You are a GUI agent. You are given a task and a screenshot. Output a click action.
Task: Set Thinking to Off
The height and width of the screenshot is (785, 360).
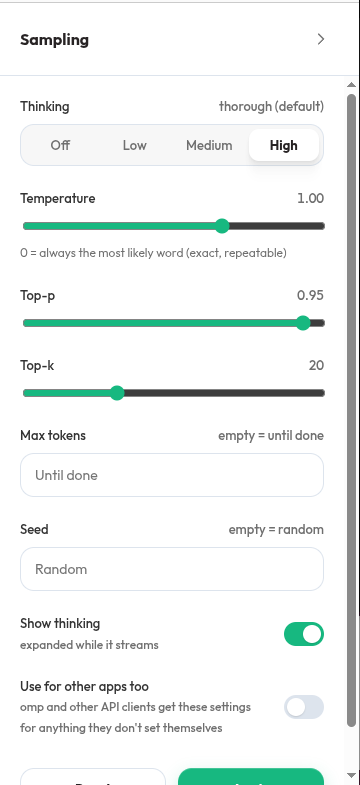coord(60,145)
